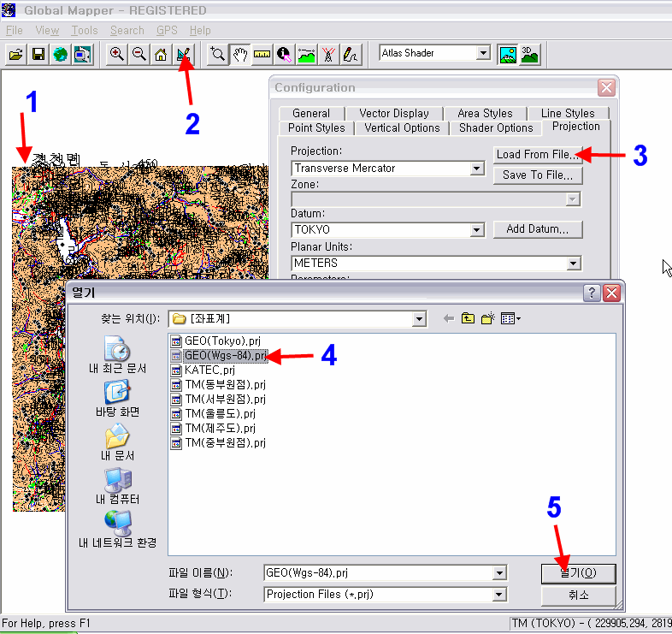Click the Home full view icon
The height and width of the screenshot is (634, 672).
(x=161, y=55)
